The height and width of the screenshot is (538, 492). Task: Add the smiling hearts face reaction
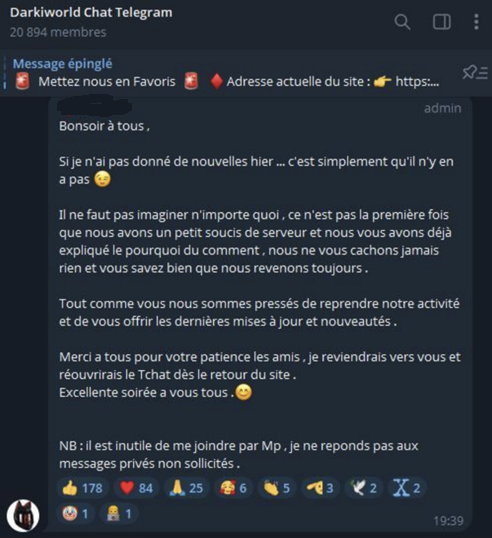[233, 488]
